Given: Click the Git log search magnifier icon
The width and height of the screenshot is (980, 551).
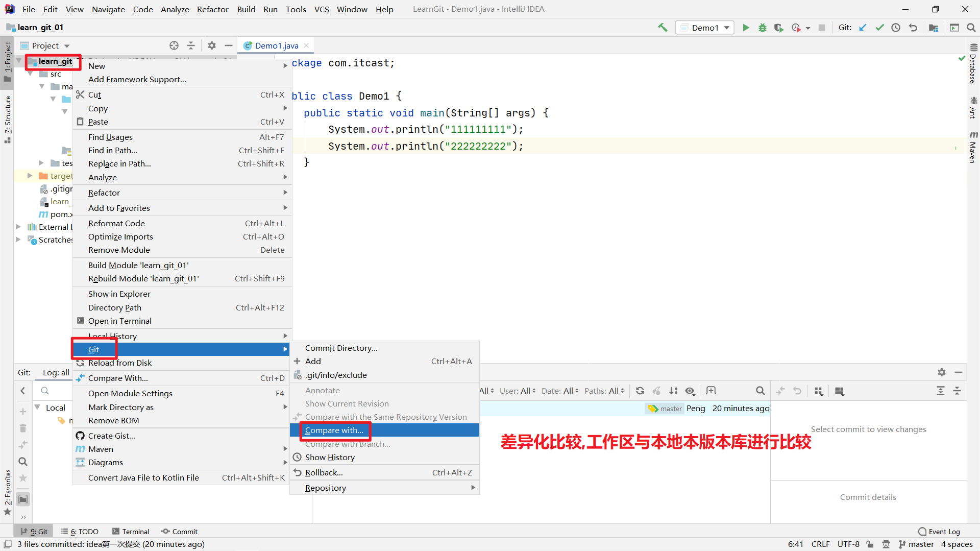Looking at the screenshot, I should (x=760, y=391).
